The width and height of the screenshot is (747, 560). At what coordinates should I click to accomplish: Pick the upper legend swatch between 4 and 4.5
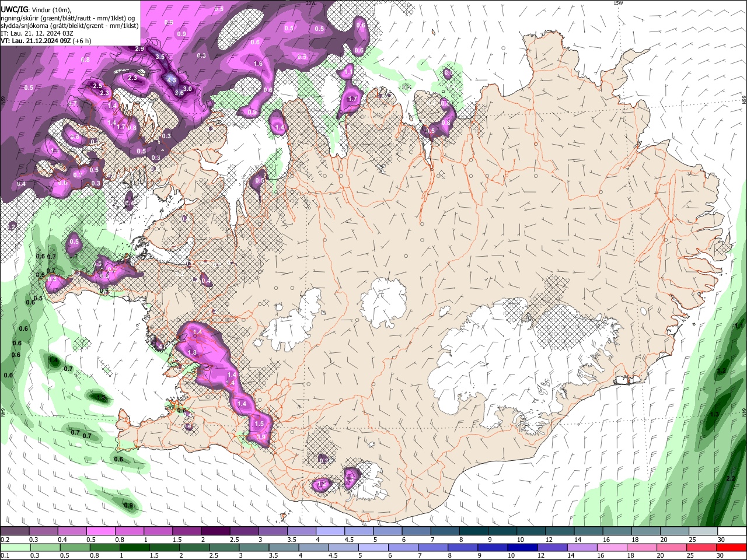[330, 531]
